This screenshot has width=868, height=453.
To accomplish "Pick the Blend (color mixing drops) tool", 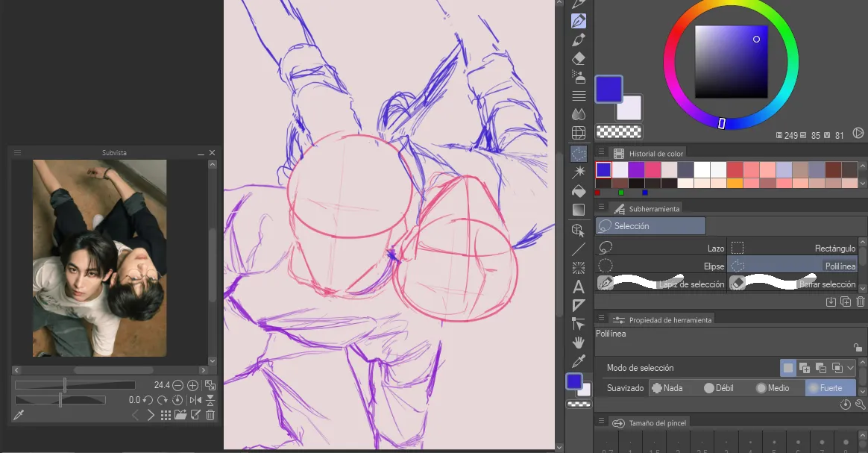I will (x=579, y=114).
